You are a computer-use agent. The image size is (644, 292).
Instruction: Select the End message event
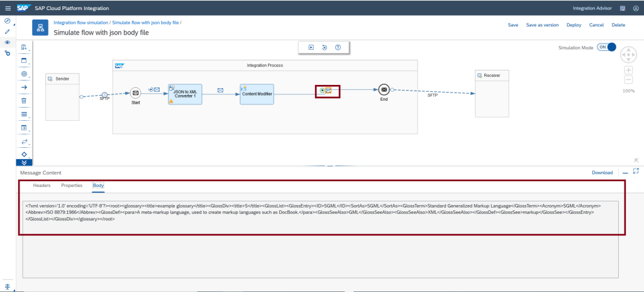click(x=384, y=89)
